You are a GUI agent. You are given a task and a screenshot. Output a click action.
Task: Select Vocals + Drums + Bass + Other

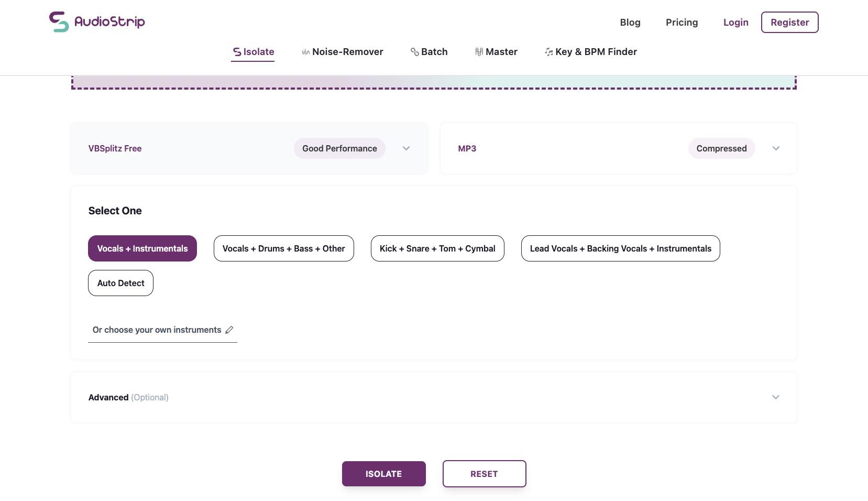tap(283, 248)
